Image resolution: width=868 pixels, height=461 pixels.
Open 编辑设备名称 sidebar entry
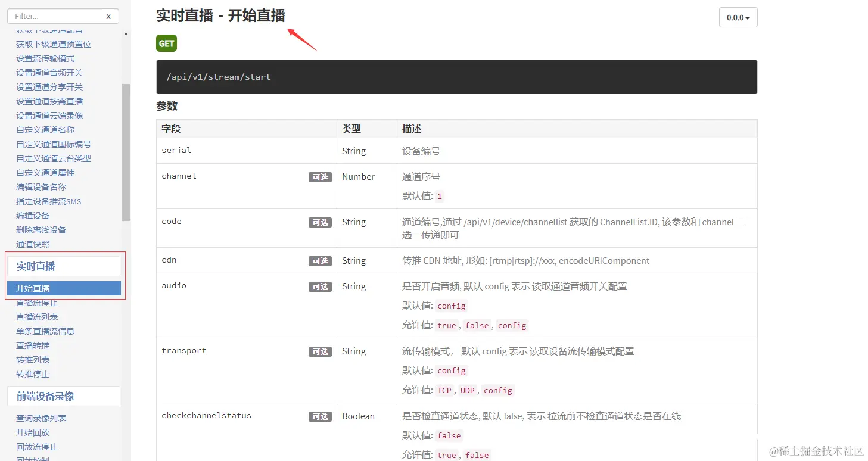[x=41, y=187]
